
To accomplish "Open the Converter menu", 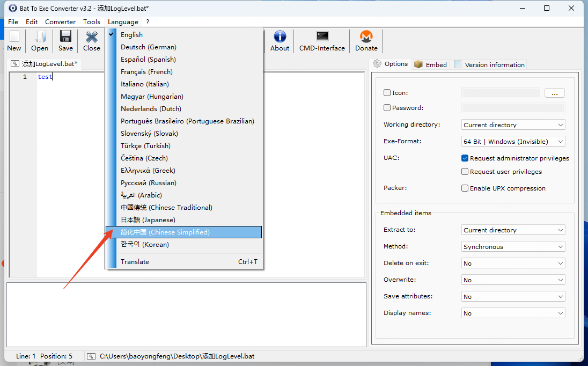I will 61,22.
